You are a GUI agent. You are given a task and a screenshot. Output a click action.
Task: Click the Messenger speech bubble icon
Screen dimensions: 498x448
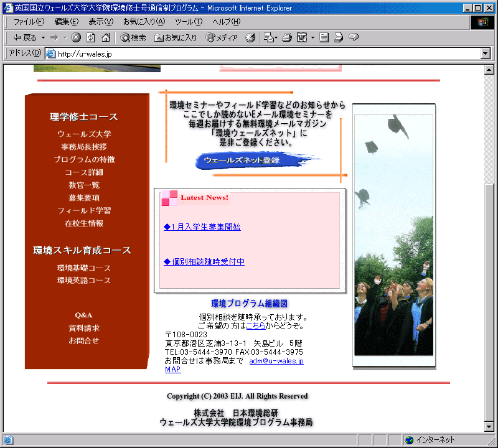pyautogui.click(x=354, y=37)
